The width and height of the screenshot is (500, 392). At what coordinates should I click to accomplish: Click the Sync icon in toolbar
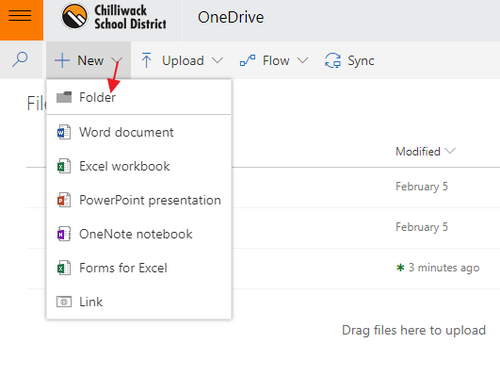tap(333, 61)
